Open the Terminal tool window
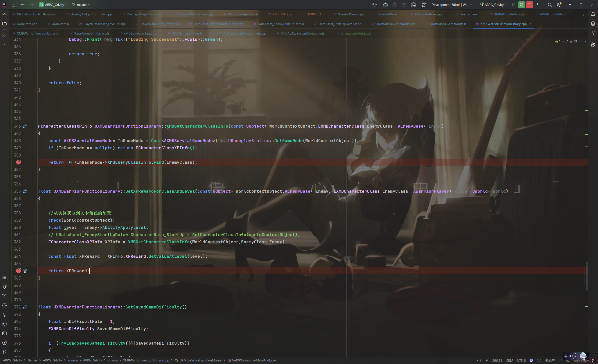Viewport: 598px width, 364px height. [4, 333]
